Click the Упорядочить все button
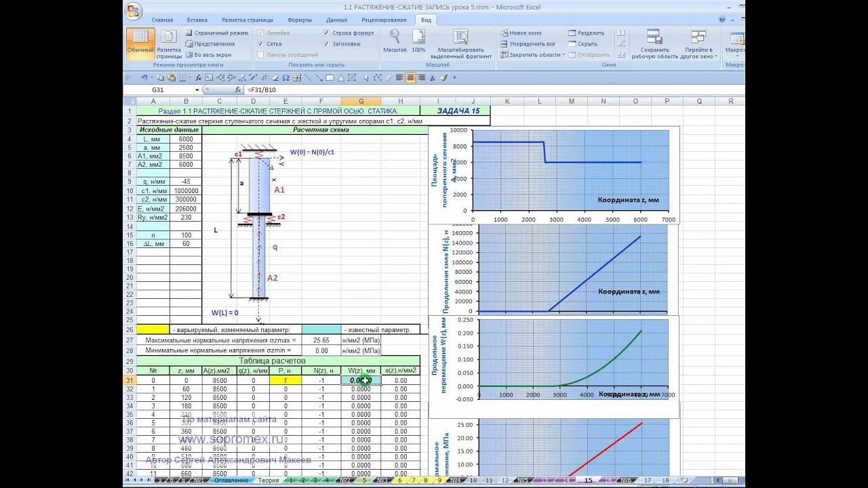 pyautogui.click(x=528, y=43)
